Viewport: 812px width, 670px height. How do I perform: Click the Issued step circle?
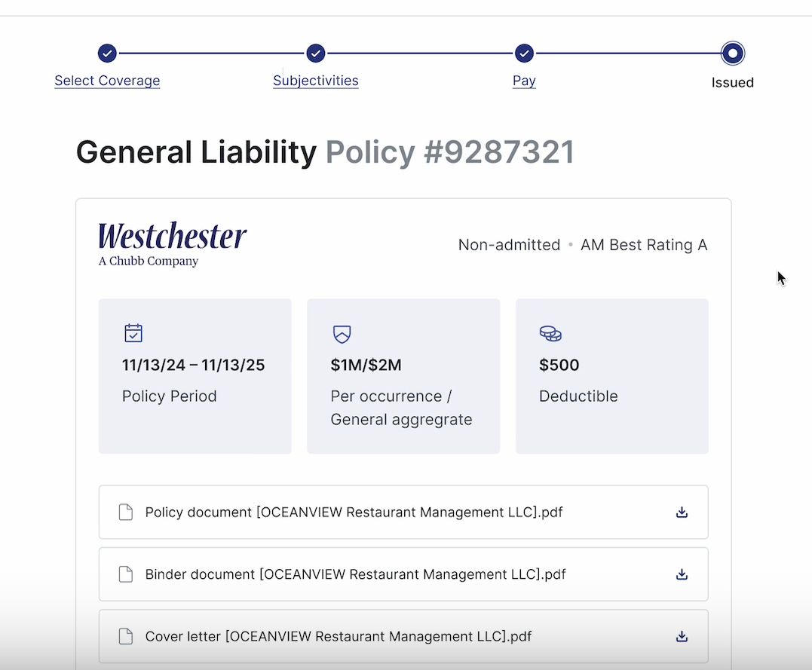732,54
